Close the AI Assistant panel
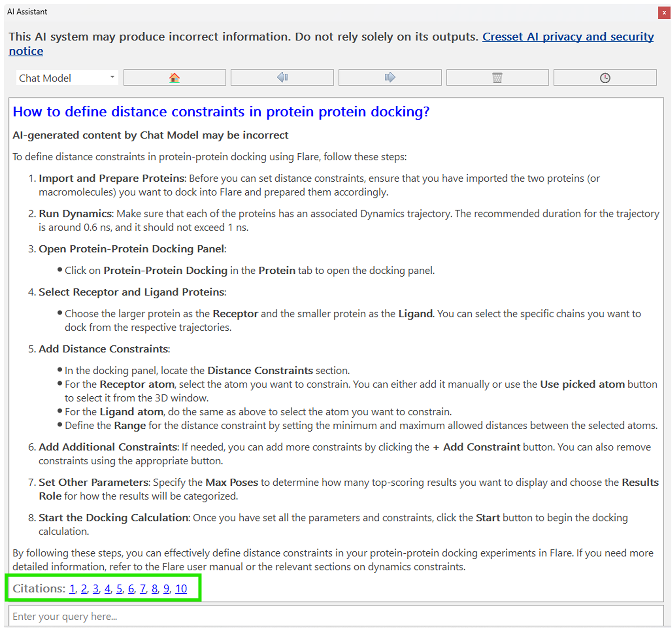 (x=664, y=13)
